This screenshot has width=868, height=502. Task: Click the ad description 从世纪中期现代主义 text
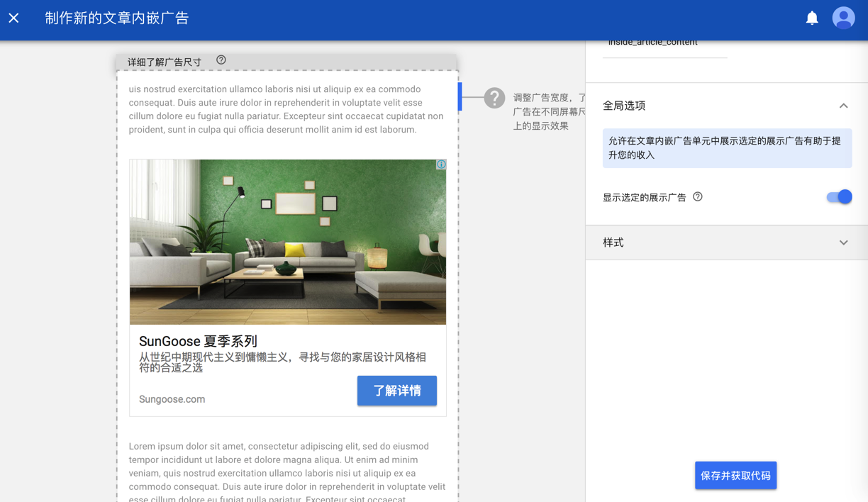pos(283,362)
